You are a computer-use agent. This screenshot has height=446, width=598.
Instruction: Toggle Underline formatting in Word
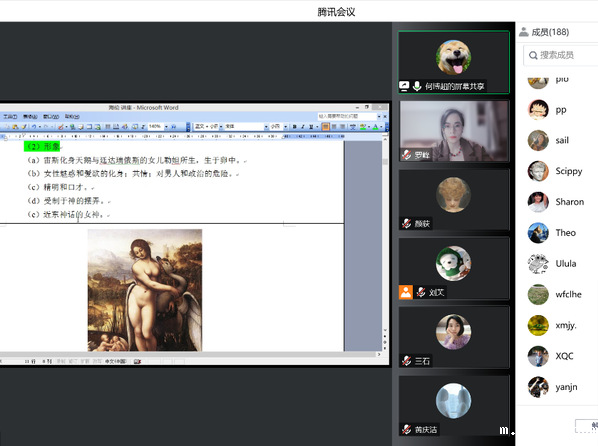(311, 127)
